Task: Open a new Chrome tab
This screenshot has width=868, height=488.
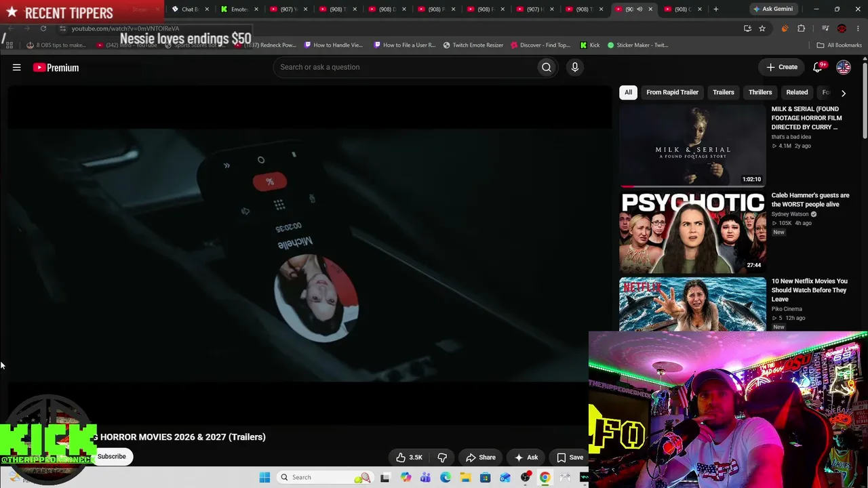Action: click(x=715, y=9)
